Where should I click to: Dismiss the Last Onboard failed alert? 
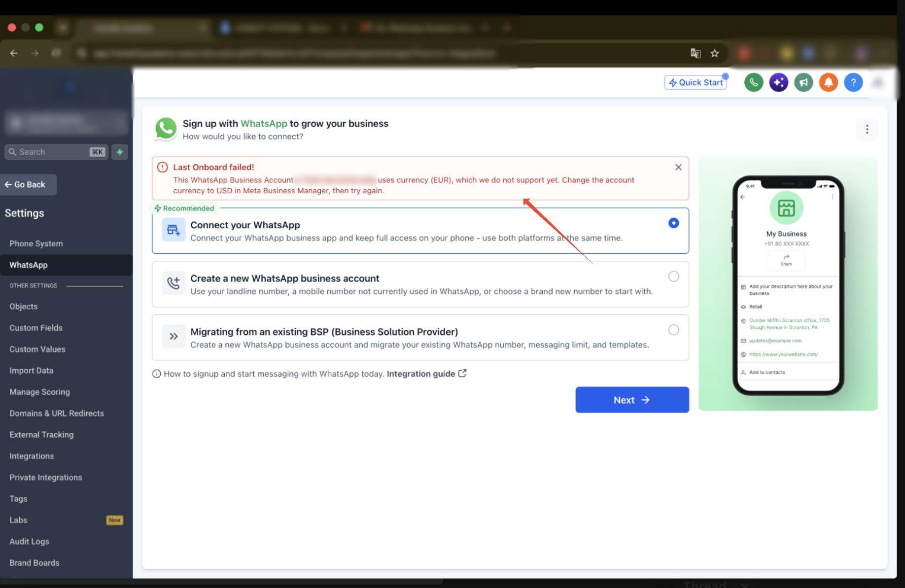pyautogui.click(x=678, y=168)
